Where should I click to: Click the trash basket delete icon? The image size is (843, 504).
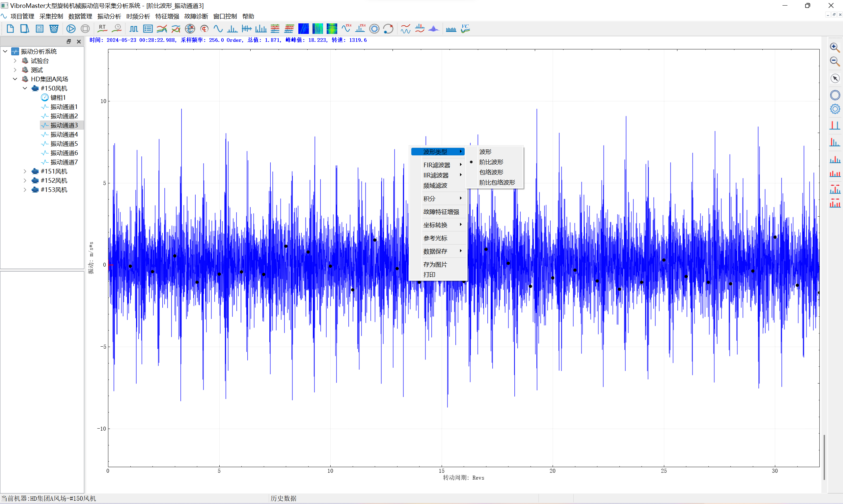tap(54, 29)
